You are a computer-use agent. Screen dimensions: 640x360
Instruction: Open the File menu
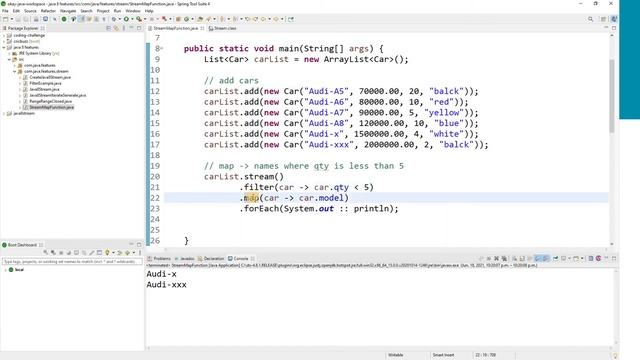5,11
